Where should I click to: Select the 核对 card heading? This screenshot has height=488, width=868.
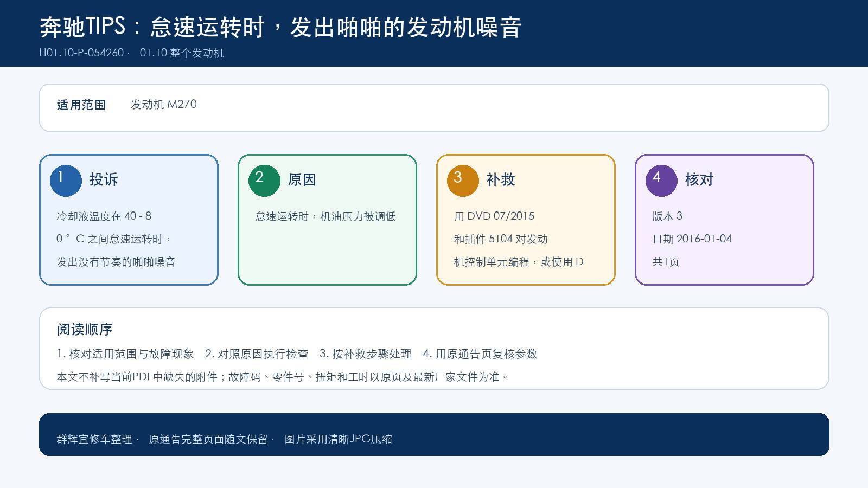tap(699, 179)
